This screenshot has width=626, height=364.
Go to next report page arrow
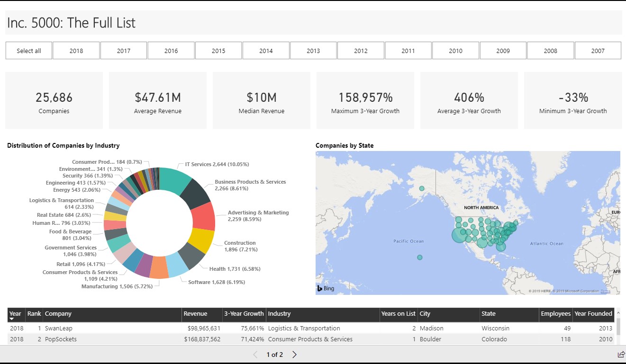click(x=294, y=355)
